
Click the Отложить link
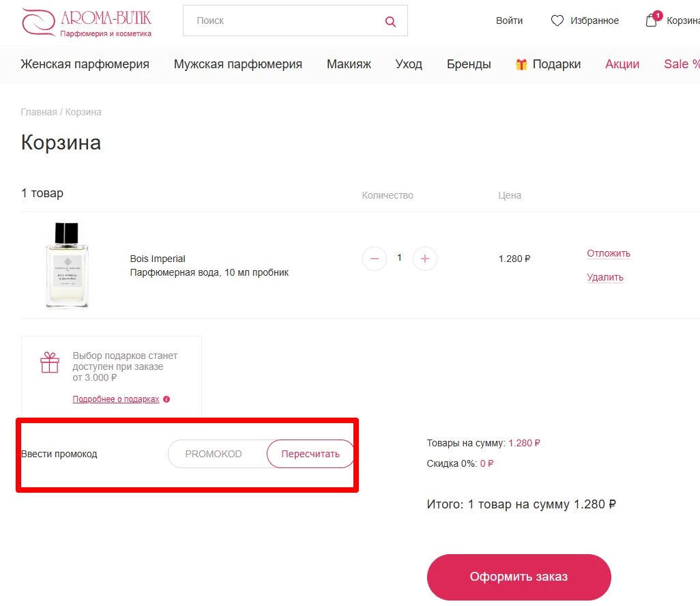click(608, 253)
